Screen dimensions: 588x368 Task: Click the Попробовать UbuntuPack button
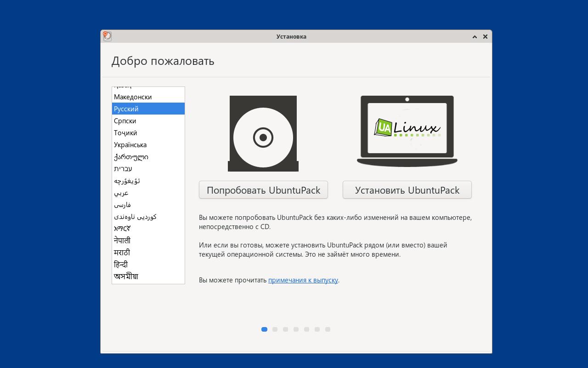click(263, 190)
